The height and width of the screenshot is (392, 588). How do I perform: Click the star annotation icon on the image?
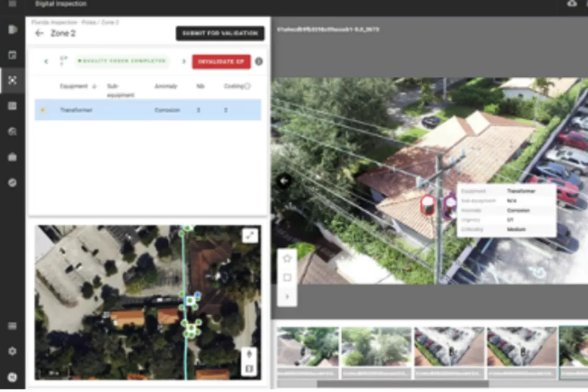(x=287, y=258)
